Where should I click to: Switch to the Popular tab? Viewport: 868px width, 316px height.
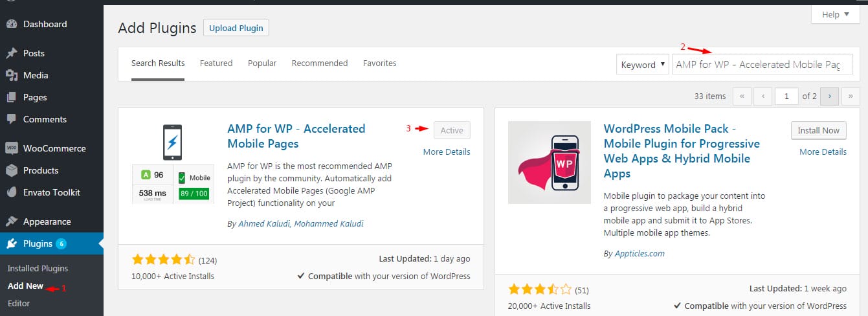[x=262, y=63]
